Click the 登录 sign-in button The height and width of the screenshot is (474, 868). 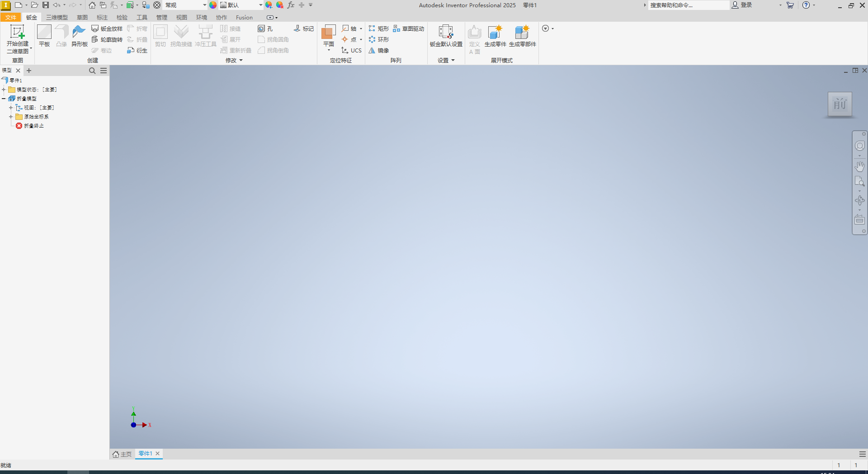tap(745, 5)
